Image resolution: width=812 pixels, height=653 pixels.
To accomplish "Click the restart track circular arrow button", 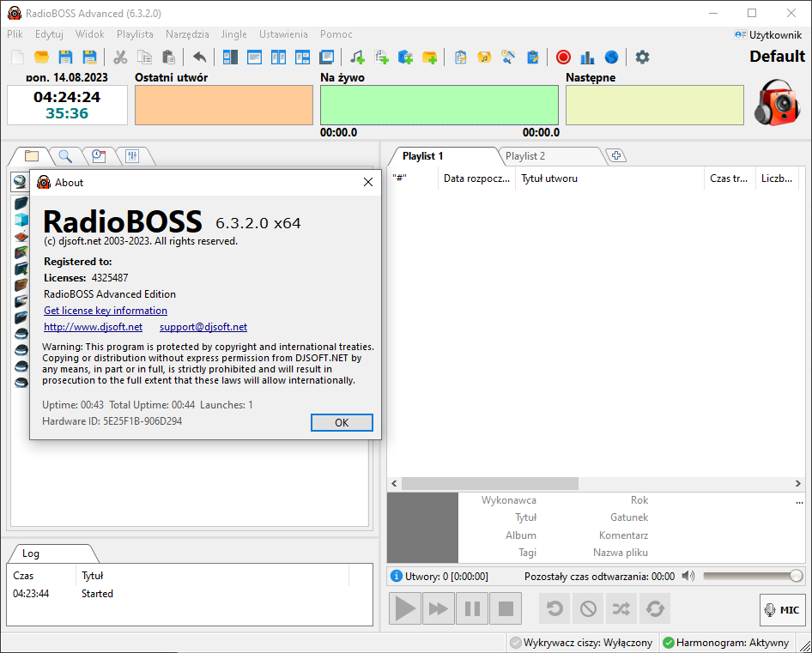I will [x=554, y=608].
